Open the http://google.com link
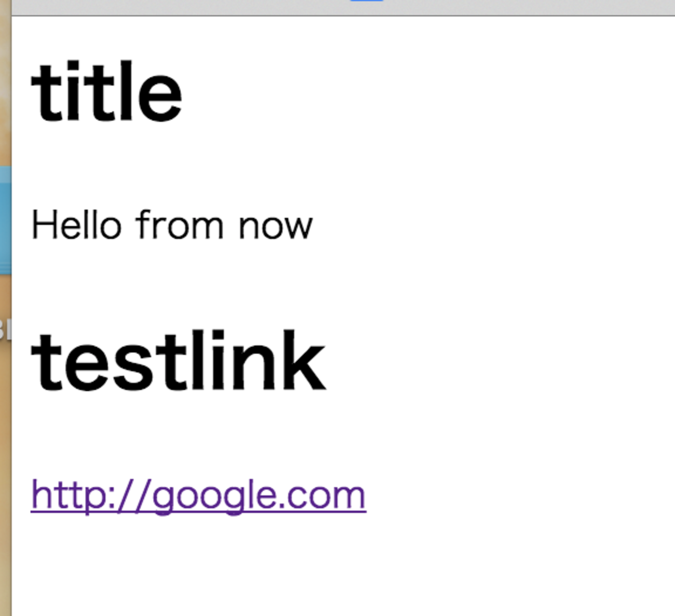 point(198,496)
